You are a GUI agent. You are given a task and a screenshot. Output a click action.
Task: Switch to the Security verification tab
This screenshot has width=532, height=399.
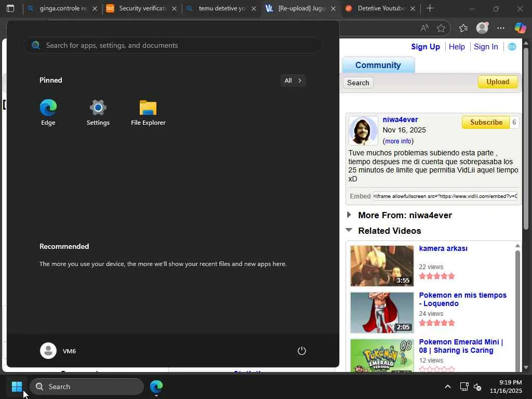(x=142, y=8)
